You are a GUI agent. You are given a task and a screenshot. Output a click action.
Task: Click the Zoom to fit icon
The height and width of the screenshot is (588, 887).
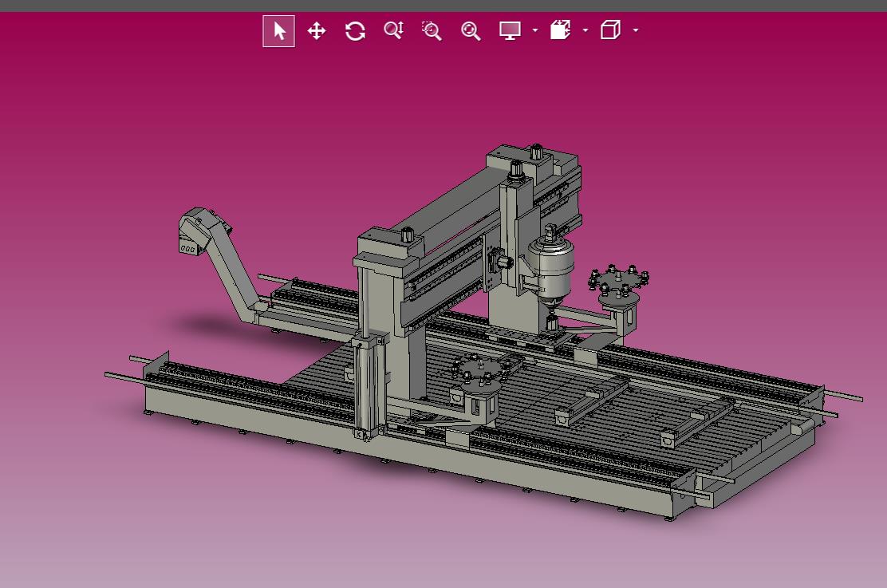pos(471,30)
